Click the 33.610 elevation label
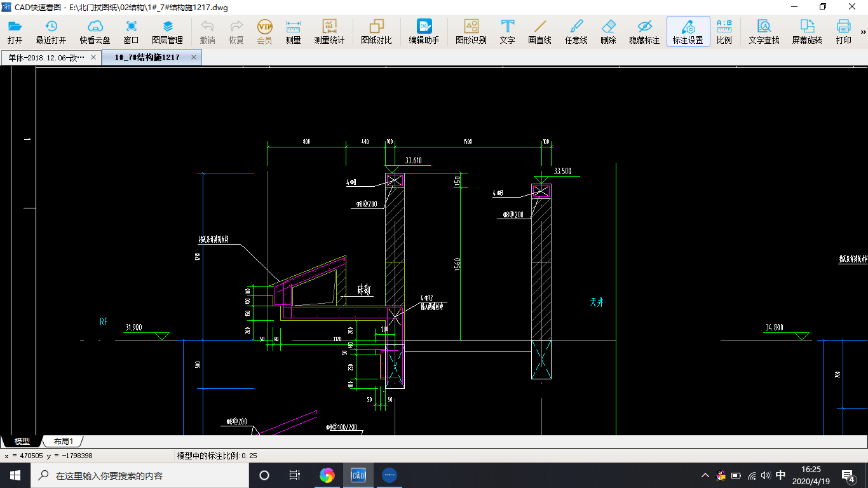This screenshot has width=868, height=488. [x=413, y=160]
